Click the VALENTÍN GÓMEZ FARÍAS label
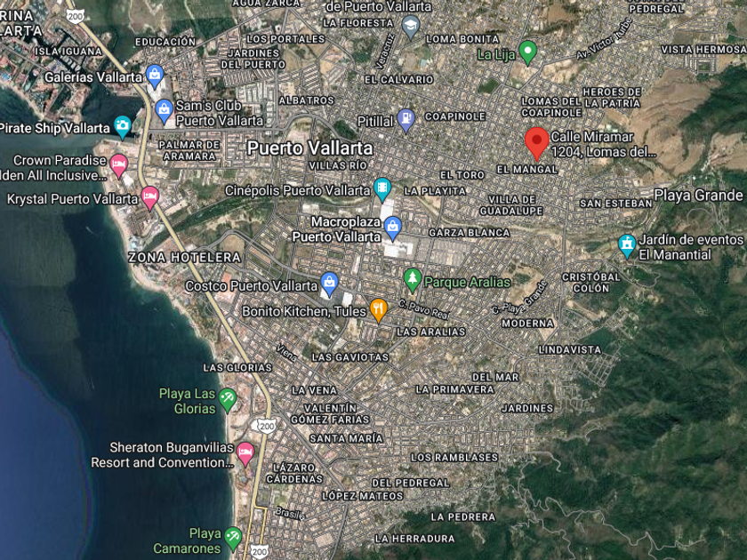Image resolution: width=747 pixels, height=560 pixels. tap(330, 414)
